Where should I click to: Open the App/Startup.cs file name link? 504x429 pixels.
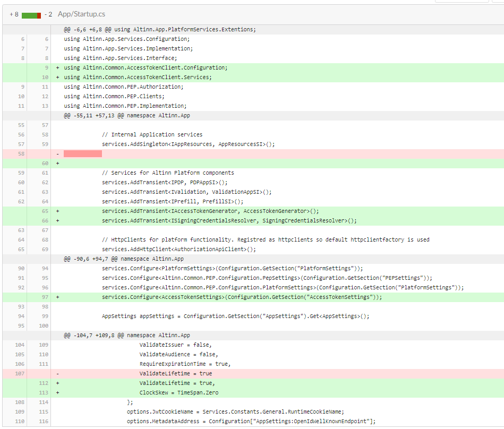81,14
